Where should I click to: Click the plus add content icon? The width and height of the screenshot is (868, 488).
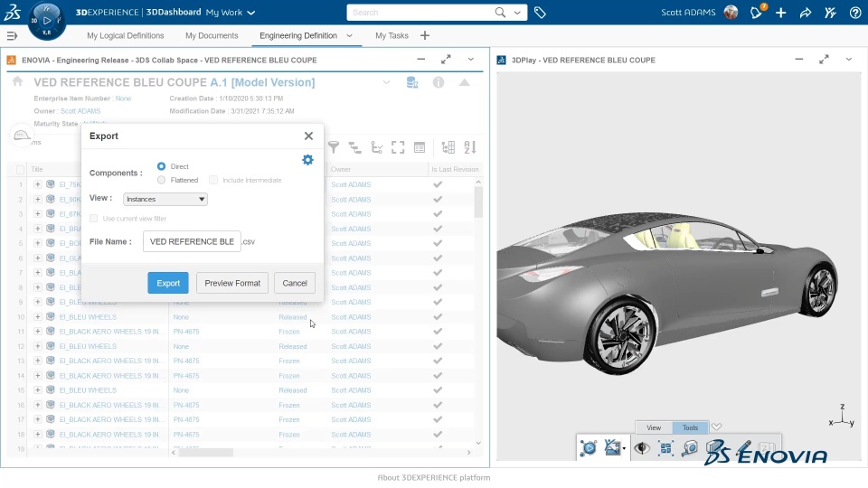click(x=780, y=12)
